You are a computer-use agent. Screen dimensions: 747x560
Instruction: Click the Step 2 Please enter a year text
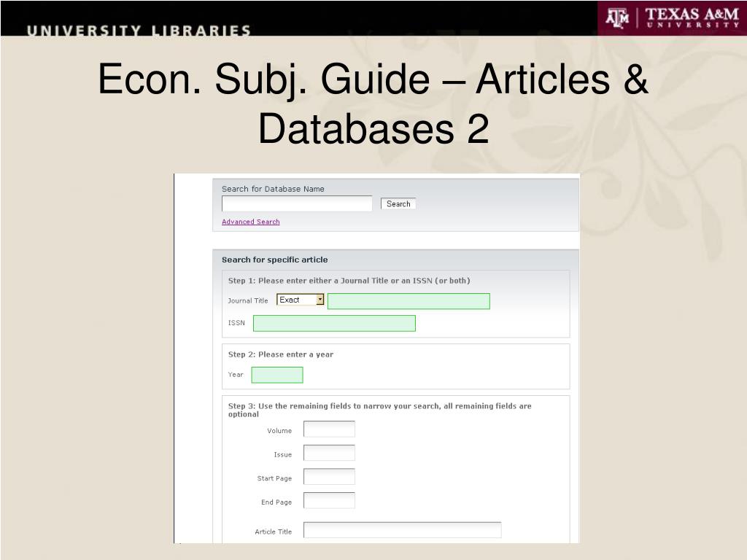[x=280, y=354]
